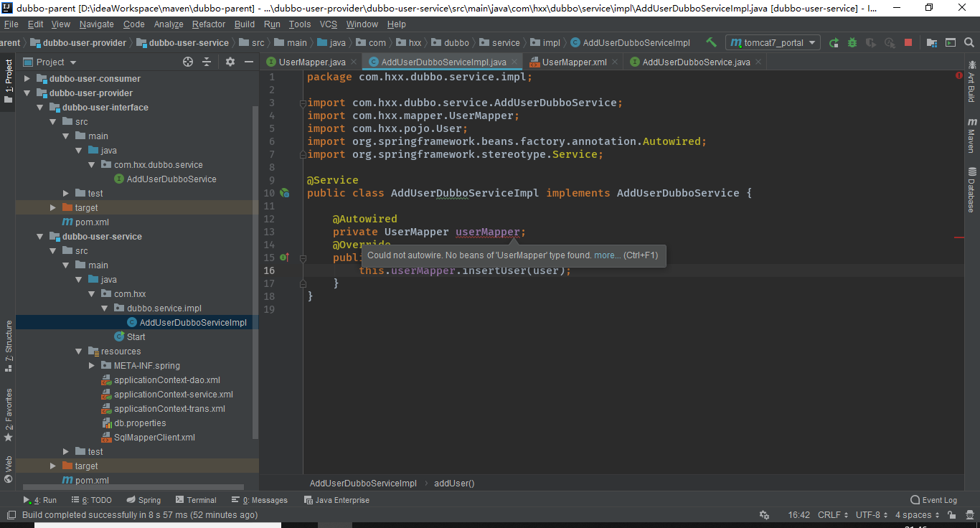980x528 pixels.
Task: Click the implements-method gutter icon on line 15
Action: [x=285, y=258]
